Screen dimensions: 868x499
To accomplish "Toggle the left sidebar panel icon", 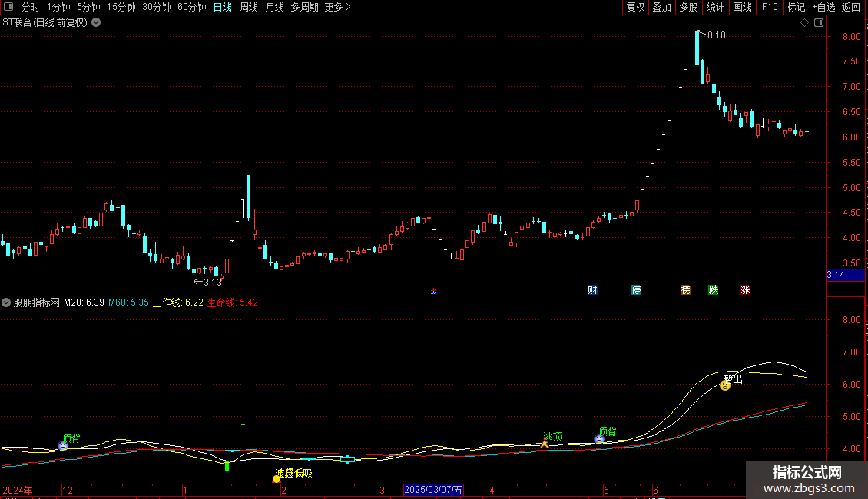I will tap(8, 7).
